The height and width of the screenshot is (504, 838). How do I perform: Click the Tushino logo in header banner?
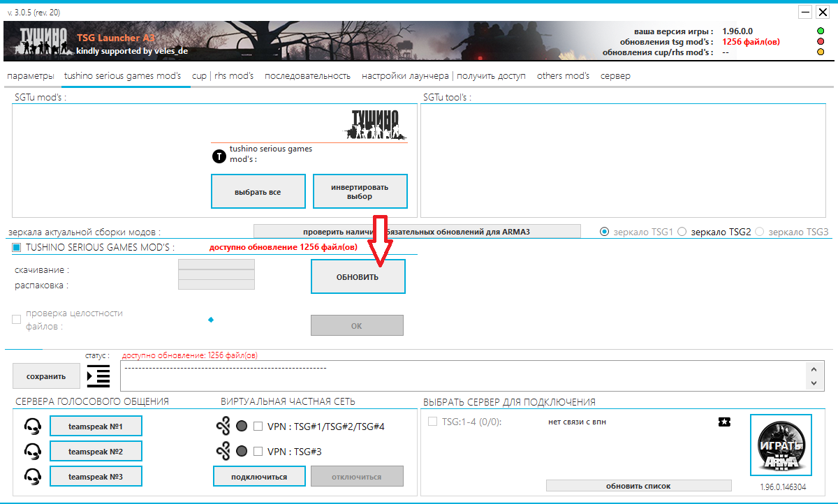[x=43, y=41]
